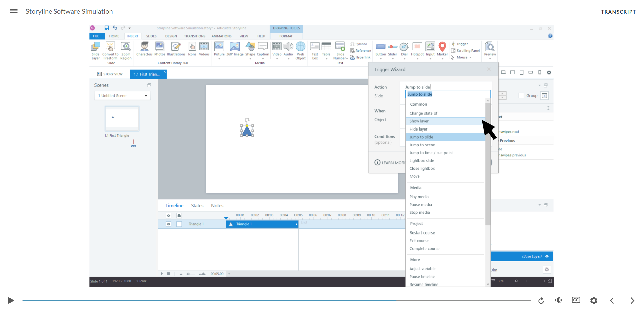Screen dimensions: 644x310
Task: Open the Untitled Scene dropdown
Action: [122, 95]
